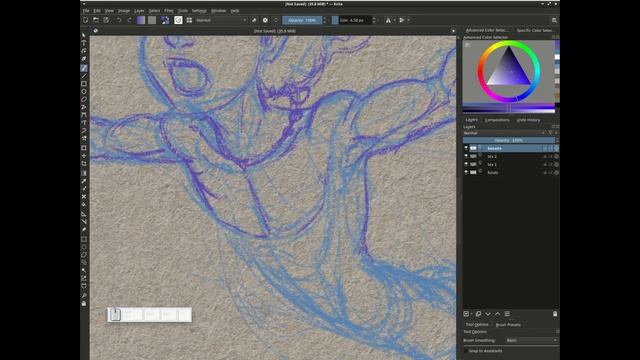Open an existing document from toolbar

(x=96, y=20)
